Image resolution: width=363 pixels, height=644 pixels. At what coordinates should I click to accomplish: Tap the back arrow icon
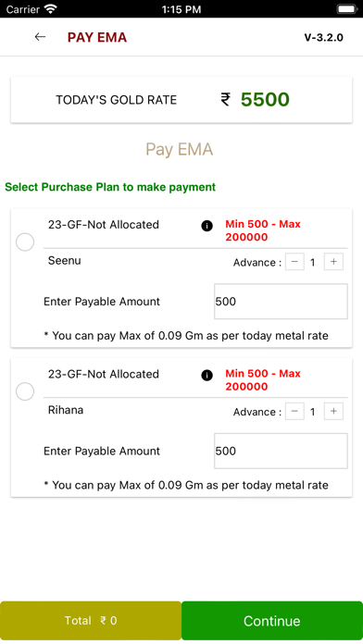point(40,37)
